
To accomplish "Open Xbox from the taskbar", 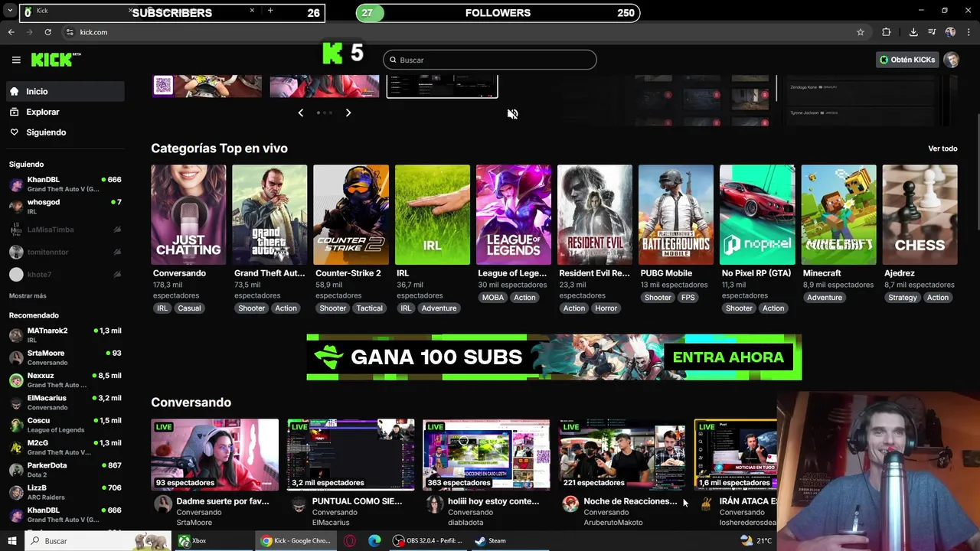I will coord(193,540).
